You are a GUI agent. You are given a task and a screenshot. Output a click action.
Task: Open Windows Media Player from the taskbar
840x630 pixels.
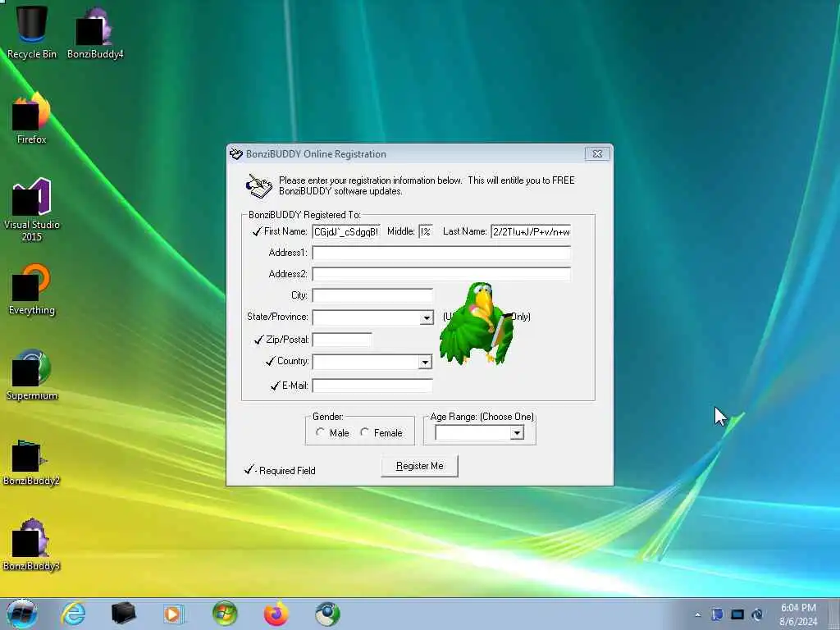click(174, 614)
